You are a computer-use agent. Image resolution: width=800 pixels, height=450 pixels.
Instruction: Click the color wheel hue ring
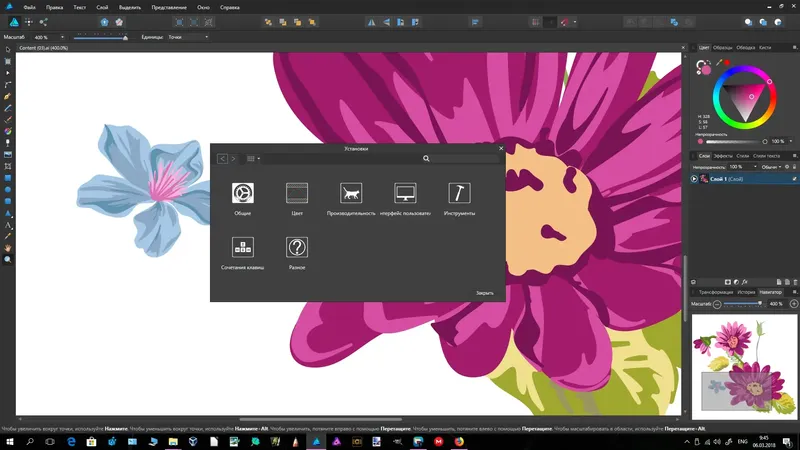[x=716, y=97]
